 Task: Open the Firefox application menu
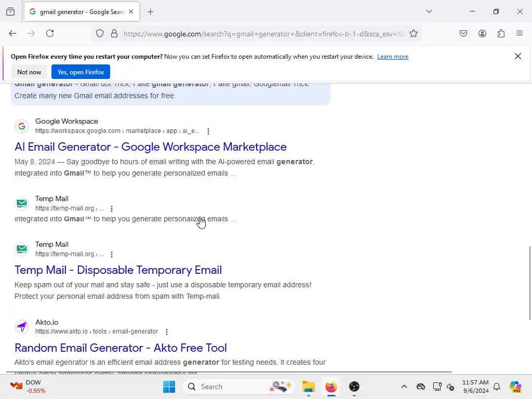click(520, 33)
